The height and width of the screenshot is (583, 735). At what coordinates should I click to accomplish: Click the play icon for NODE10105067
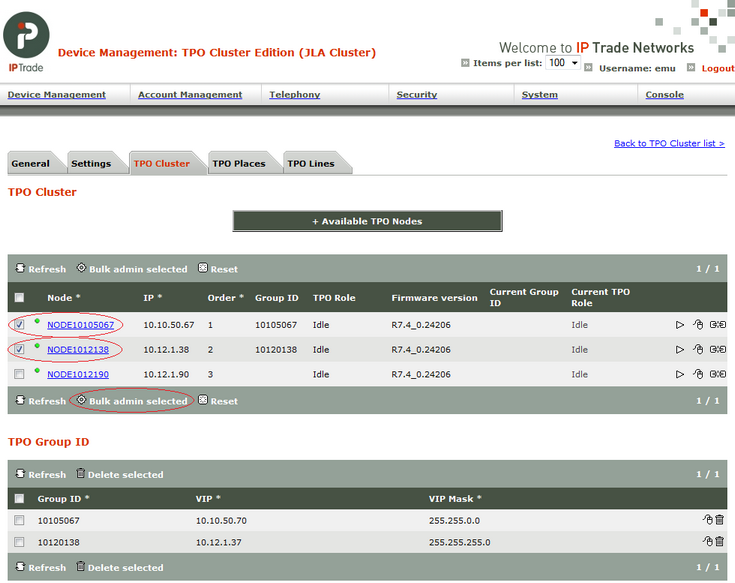[x=680, y=325]
